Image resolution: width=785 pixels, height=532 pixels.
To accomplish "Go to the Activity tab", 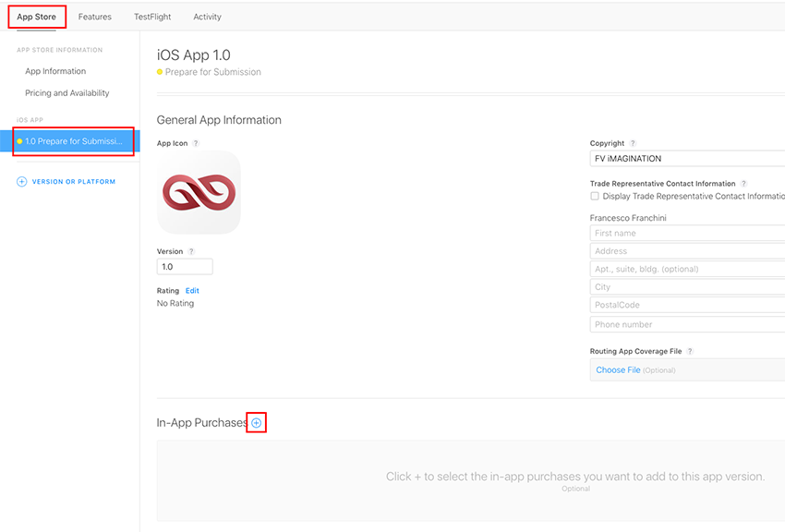I will pos(207,17).
